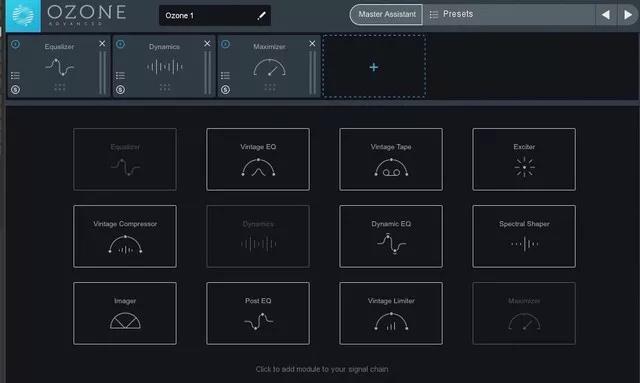Adjust the Dynamics module gain meter slider
The height and width of the screenshot is (383, 640).
tap(208, 73)
